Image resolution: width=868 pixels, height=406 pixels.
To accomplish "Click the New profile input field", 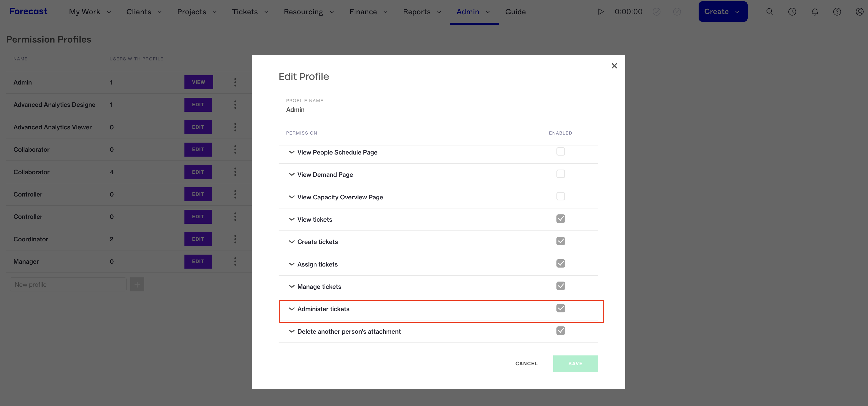I will (68, 284).
